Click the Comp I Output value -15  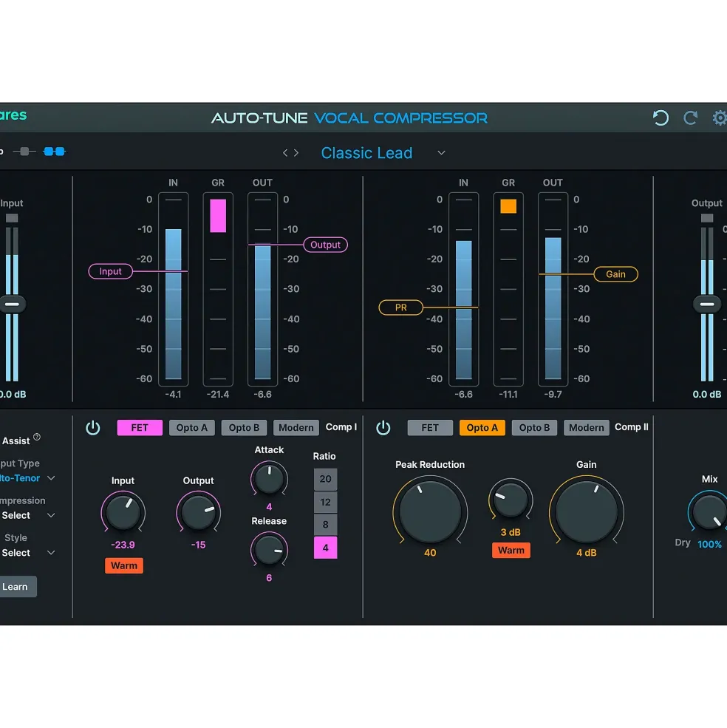tap(198, 545)
